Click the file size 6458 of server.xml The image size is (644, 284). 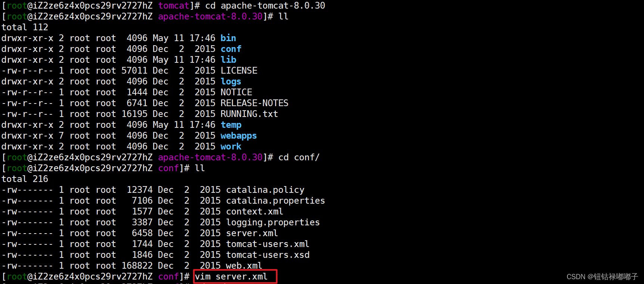pos(142,233)
